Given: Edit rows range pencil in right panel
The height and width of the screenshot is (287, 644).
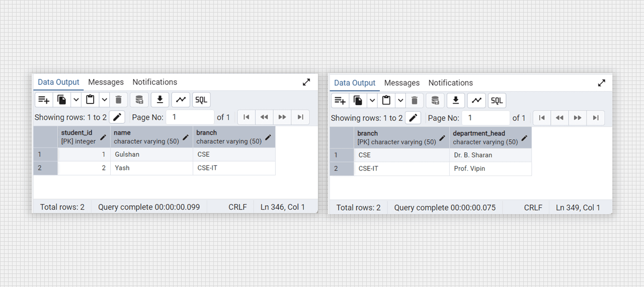Looking at the screenshot, I should coord(413,118).
